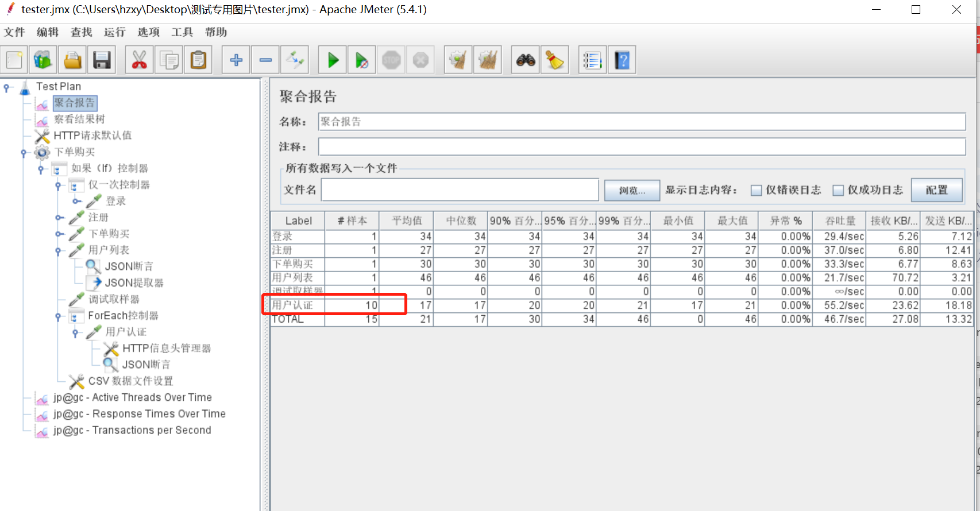Screen dimensions: 980x511
Task: Select 察看结果树 in the tree
Action: 79,119
